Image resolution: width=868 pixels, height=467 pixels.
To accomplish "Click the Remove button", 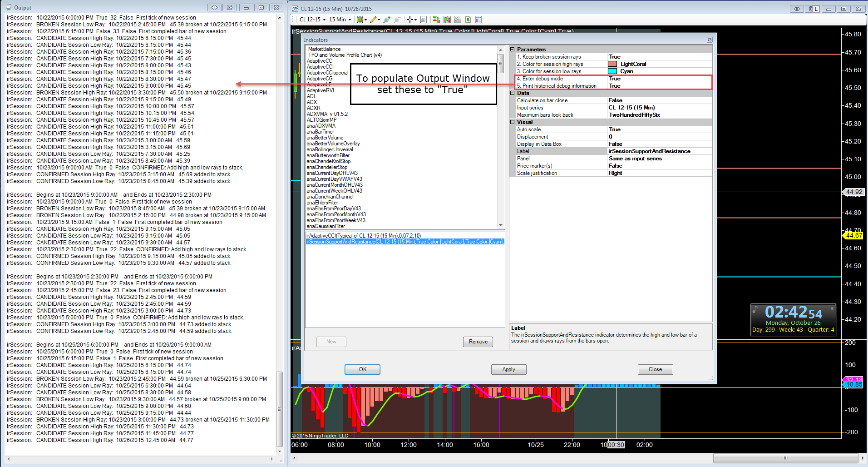I will (x=478, y=342).
